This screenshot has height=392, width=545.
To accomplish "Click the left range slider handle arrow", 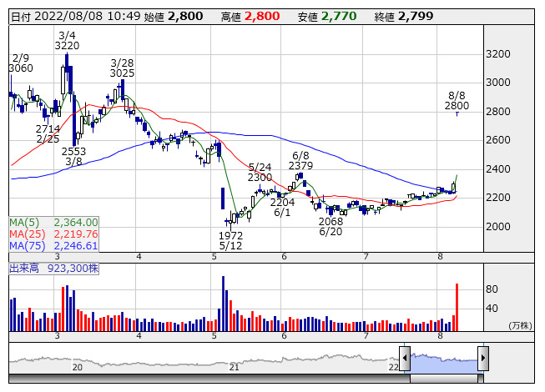I will [x=405, y=358].
